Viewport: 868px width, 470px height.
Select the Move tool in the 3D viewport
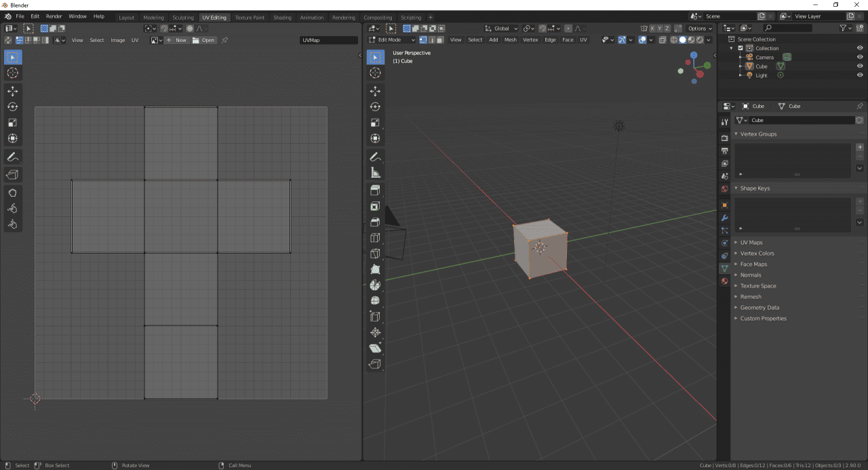375,90
